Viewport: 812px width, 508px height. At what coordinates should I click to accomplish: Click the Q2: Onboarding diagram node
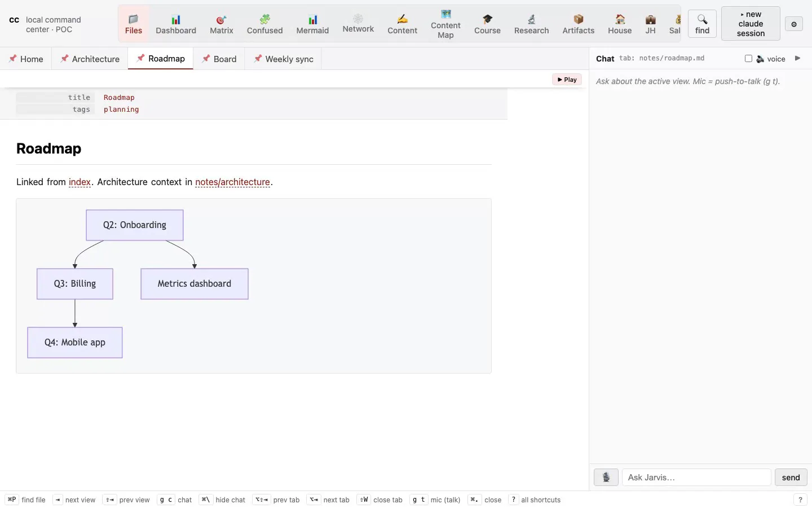coord(135,225)
